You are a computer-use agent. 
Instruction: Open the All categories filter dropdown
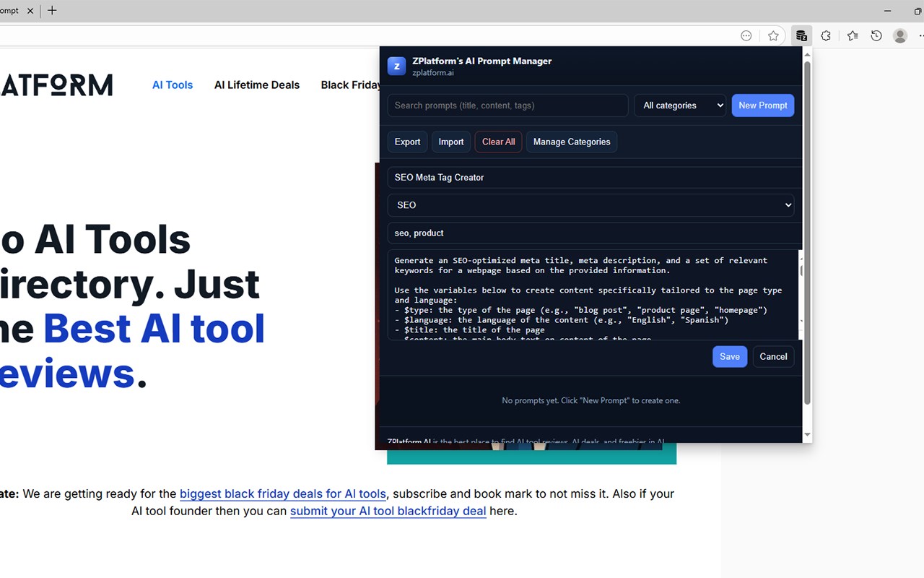click(680, 105)
